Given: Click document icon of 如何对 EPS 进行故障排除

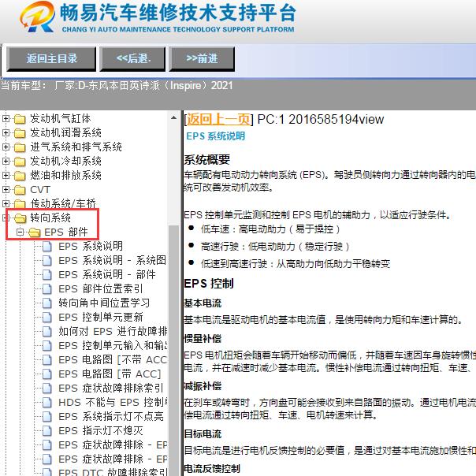Looking at the screenshot, I should (x=47, y=332).
